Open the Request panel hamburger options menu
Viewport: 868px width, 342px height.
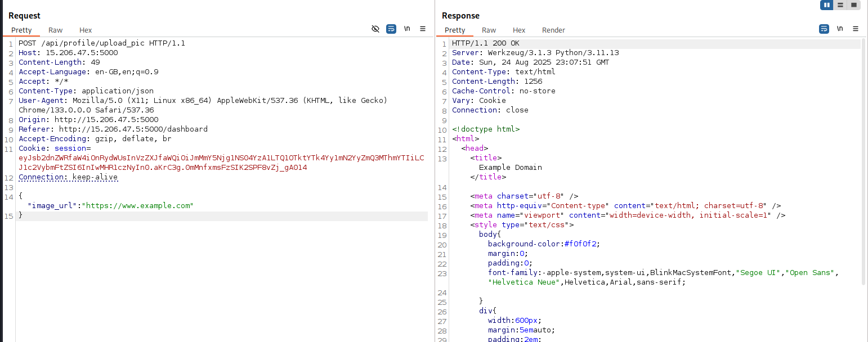[x=423, y=29]
